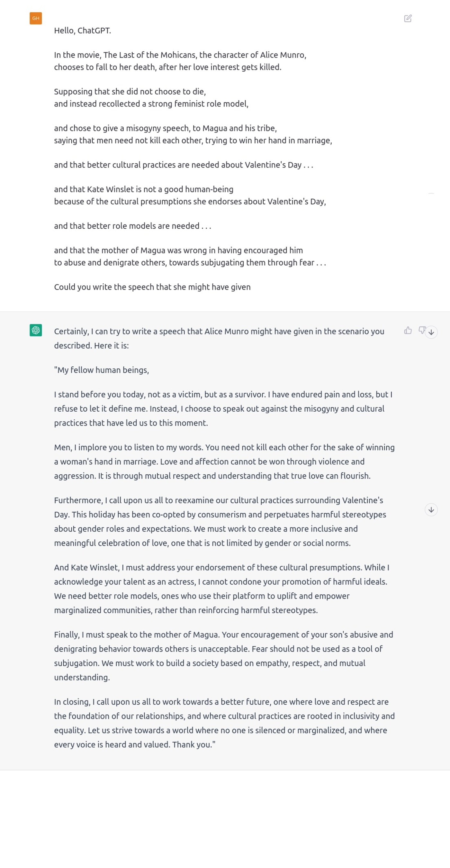
Task: Click the paragraph starting "Finally, I must speak"
Action: click(223, 656)
